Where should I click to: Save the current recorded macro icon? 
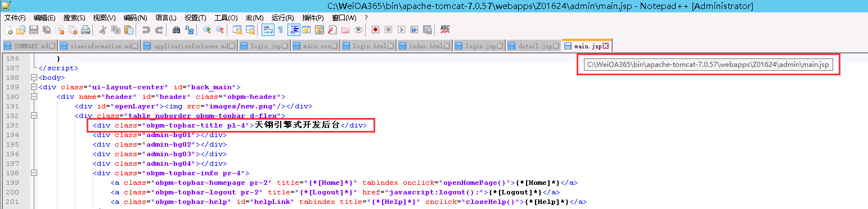pyautogui.click(x=428, y=30)
